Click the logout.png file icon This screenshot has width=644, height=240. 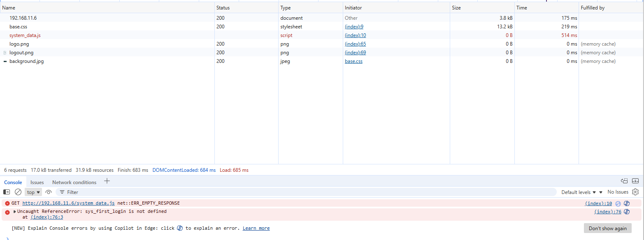click(5, 53)
